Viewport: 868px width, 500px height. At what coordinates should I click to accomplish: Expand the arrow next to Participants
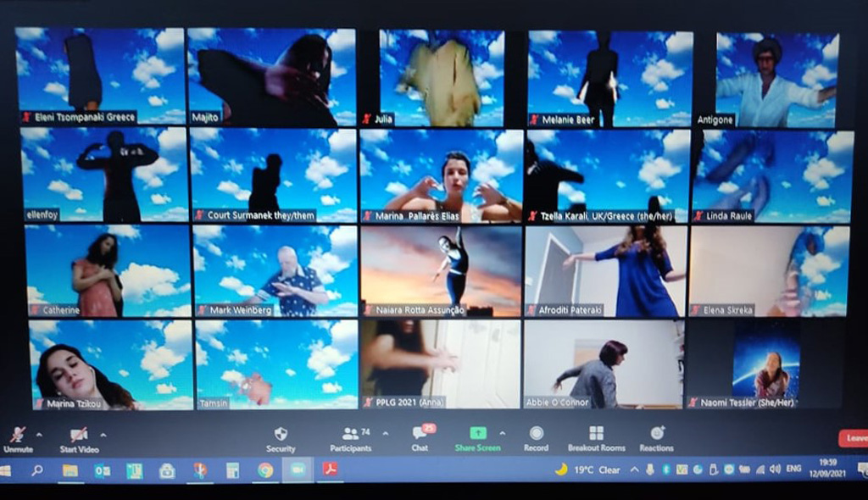386,434
